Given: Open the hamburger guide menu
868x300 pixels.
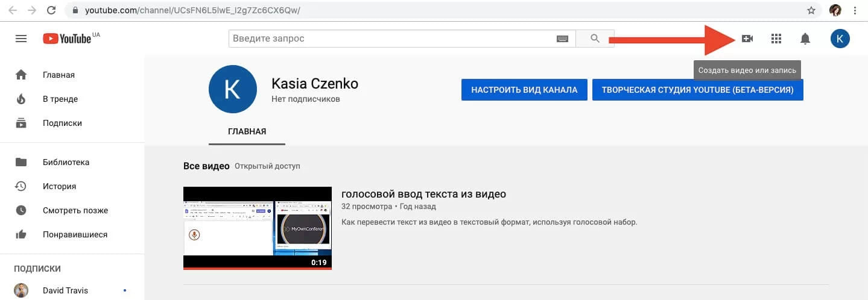Looking at the screenshot, I should 21,39.
